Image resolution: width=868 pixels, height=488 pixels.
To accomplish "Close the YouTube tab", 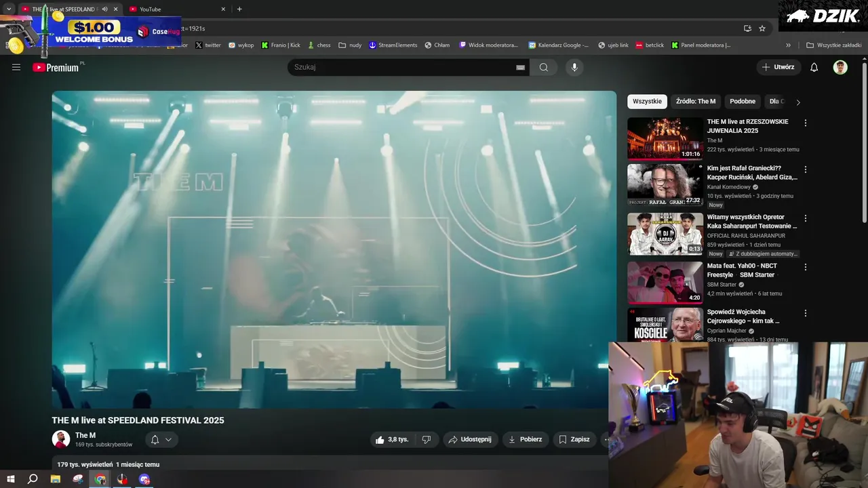I will (223, 9).
